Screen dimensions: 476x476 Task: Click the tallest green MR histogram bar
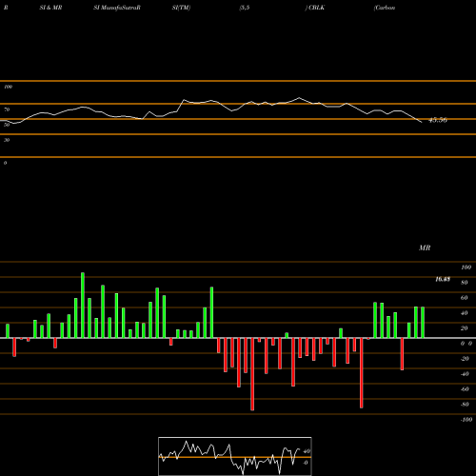pyautogui.click(x=83, y=306)
